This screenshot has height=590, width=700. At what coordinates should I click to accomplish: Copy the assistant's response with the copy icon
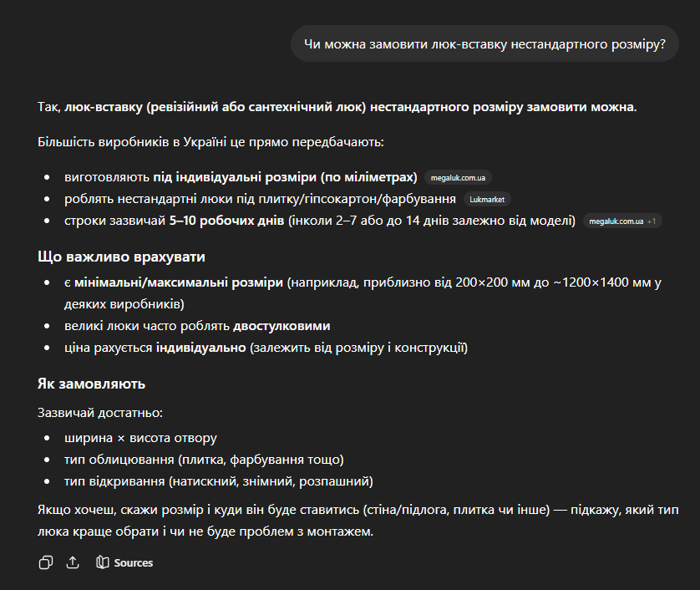click(x=46, y=562)
